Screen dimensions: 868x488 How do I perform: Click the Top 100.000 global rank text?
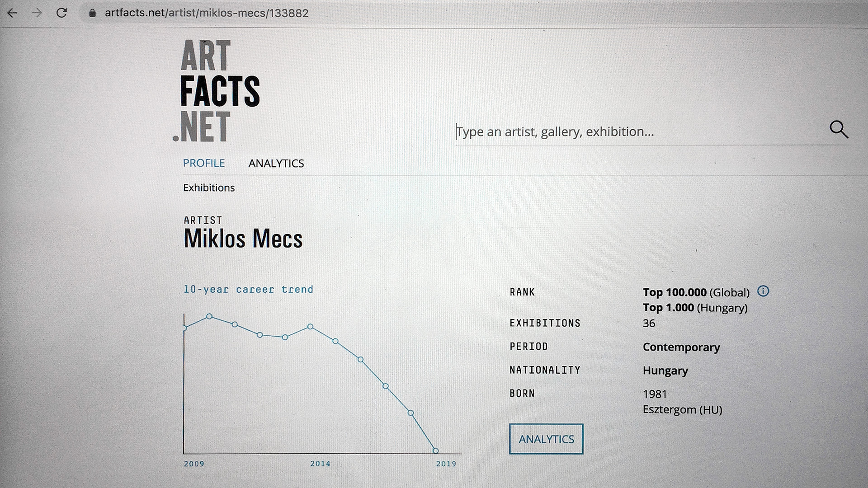pos(675,292)
